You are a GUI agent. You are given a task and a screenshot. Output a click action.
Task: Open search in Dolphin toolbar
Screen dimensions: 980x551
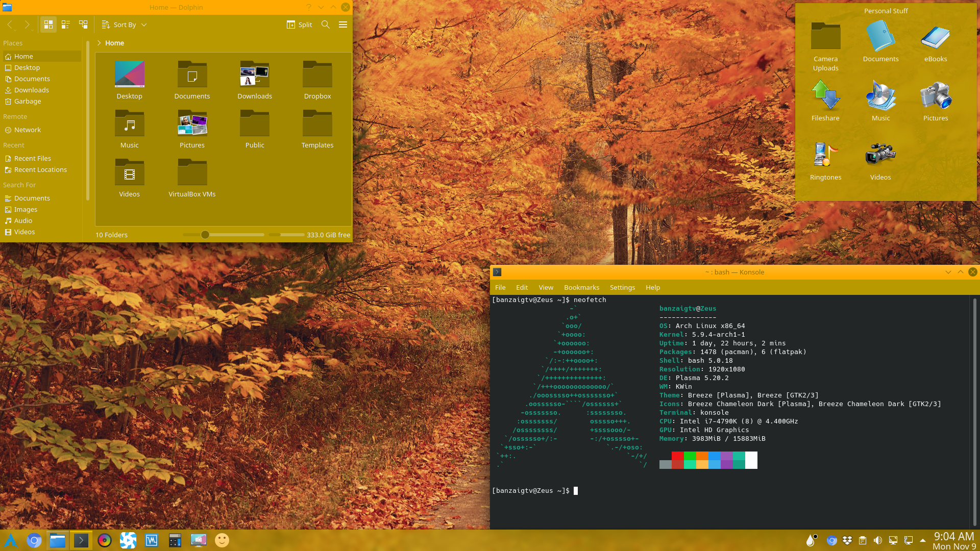pos(326,24)
